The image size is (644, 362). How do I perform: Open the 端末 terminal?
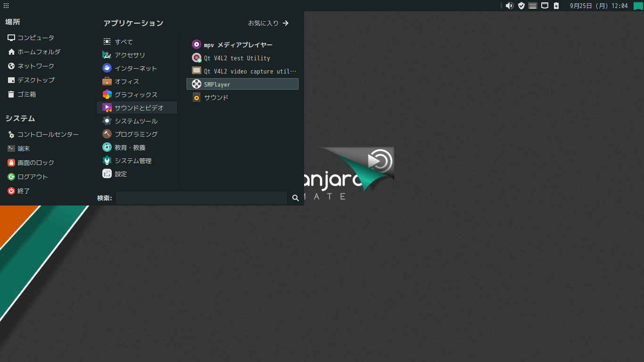click(x=19, y=148)
